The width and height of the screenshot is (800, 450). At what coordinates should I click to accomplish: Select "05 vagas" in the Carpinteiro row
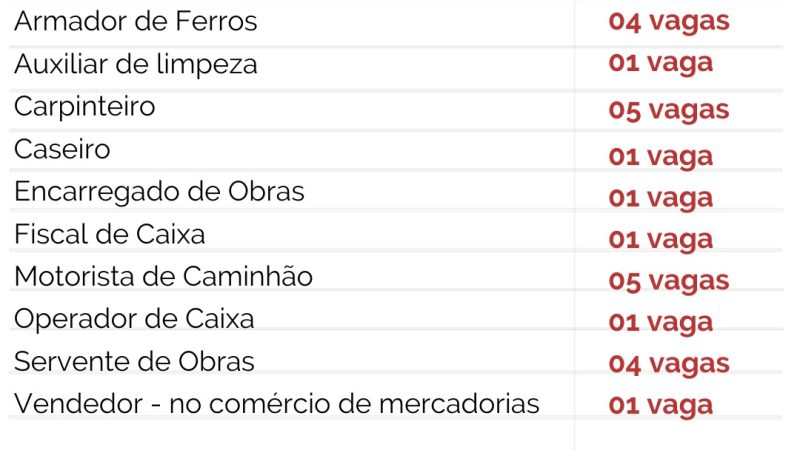point(668,109)
